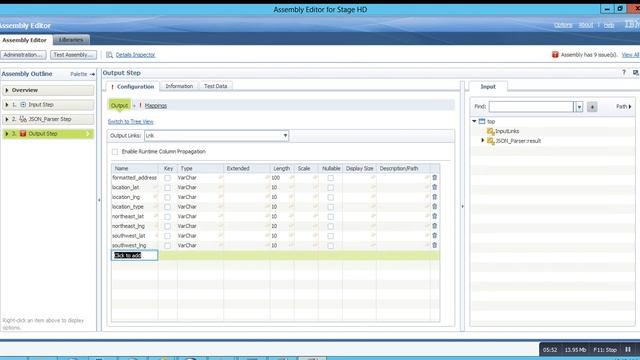Delete northeast_lat row with trash icon
This screenshot has height=360, width=640.
click(434, 216)
